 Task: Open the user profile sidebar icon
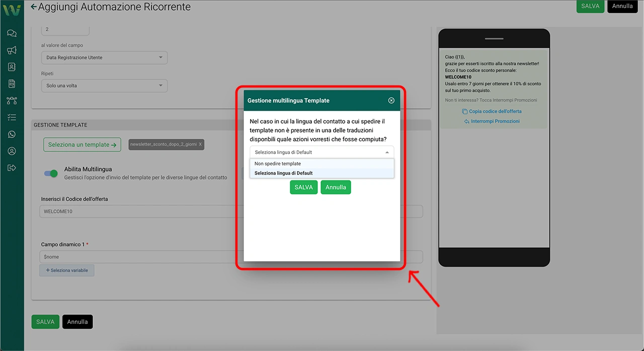click(x=12, y=151)
